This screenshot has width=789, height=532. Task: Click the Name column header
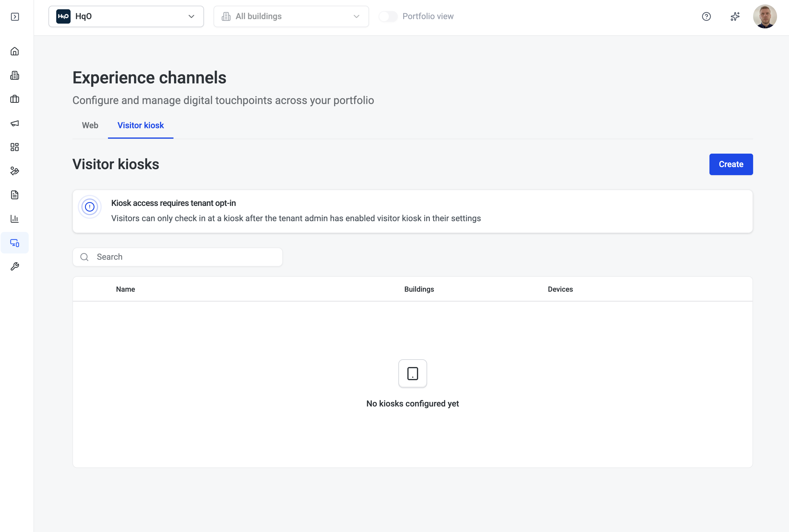[x=125, y=289]
